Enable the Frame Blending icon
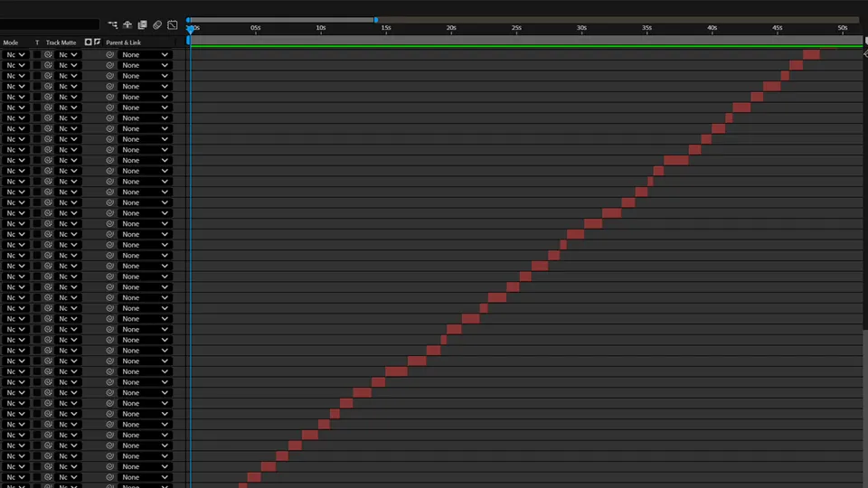This screenshot has height=488, width=868. click(142, 25)
